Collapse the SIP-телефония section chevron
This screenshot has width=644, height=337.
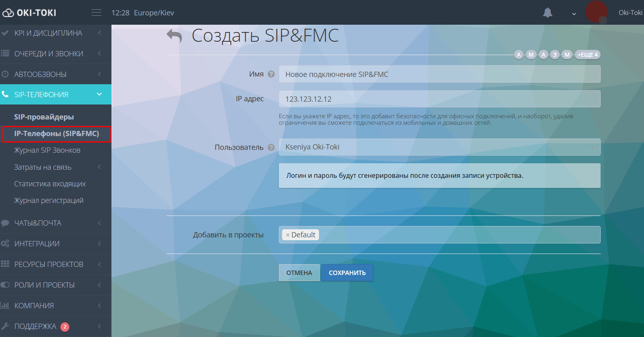click(99, 94)
